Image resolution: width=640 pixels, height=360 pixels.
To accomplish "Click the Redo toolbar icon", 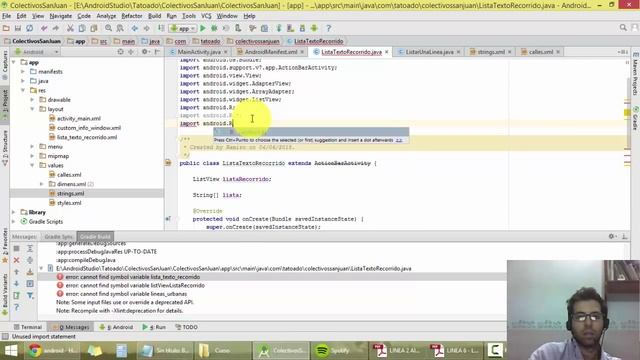I will point(56,28).
